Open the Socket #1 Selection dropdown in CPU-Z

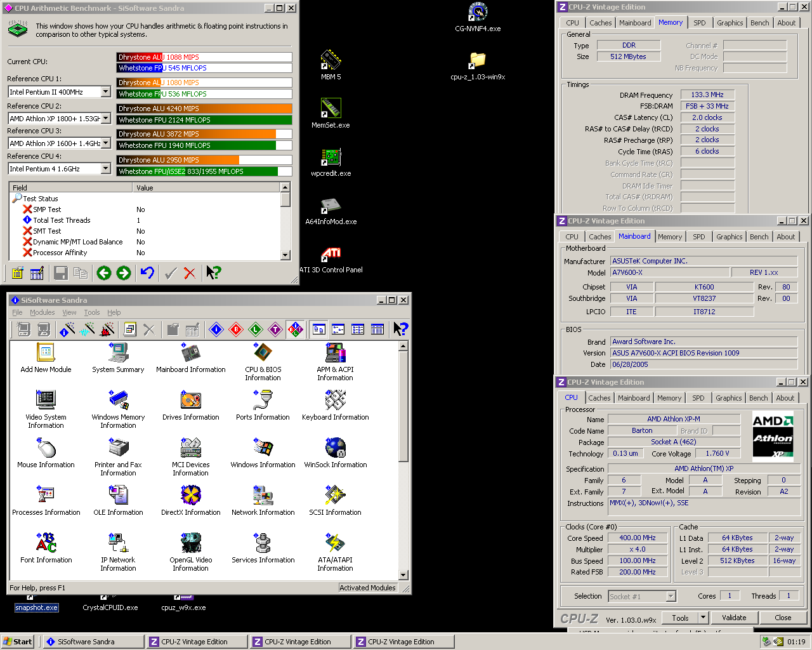[671, 597]
